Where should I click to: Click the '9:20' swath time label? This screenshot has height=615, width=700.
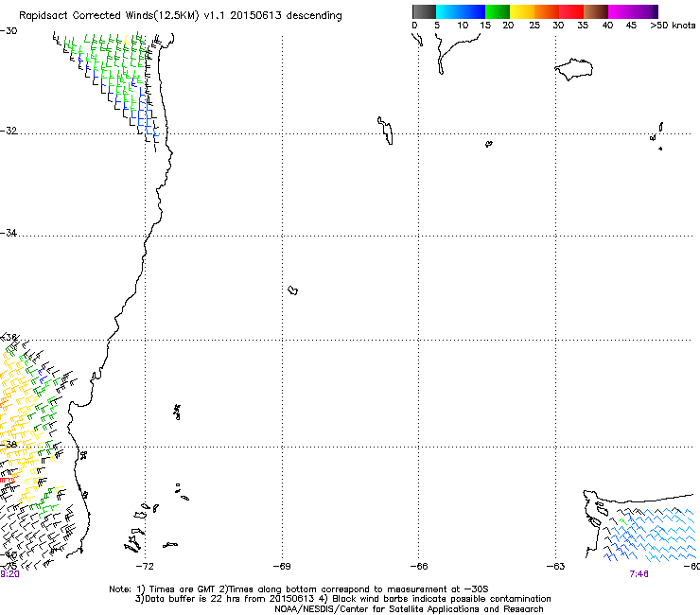pos(9,574)
